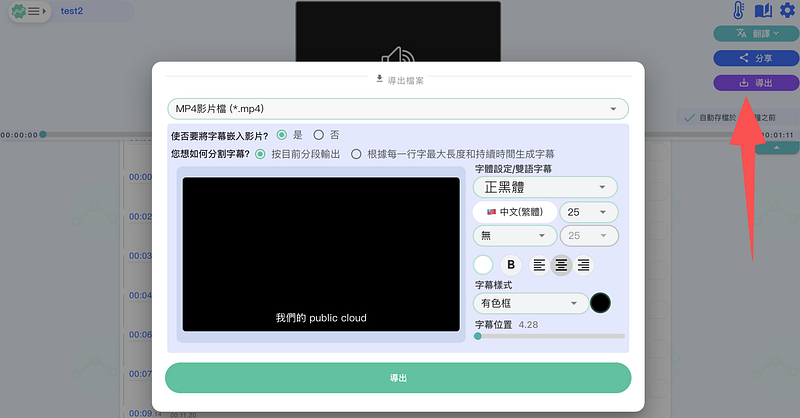Screen dimensions: 800x418
Task: Pick the white font color swatch
Action: coord(483,265)
